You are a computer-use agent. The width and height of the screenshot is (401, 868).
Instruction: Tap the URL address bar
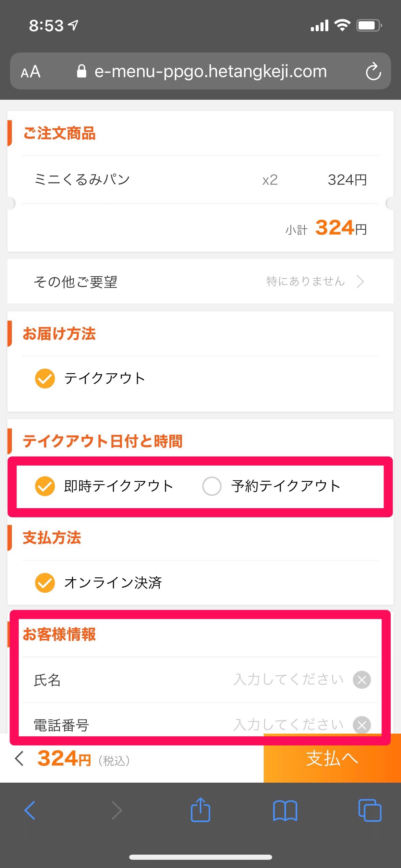[210, 71]
